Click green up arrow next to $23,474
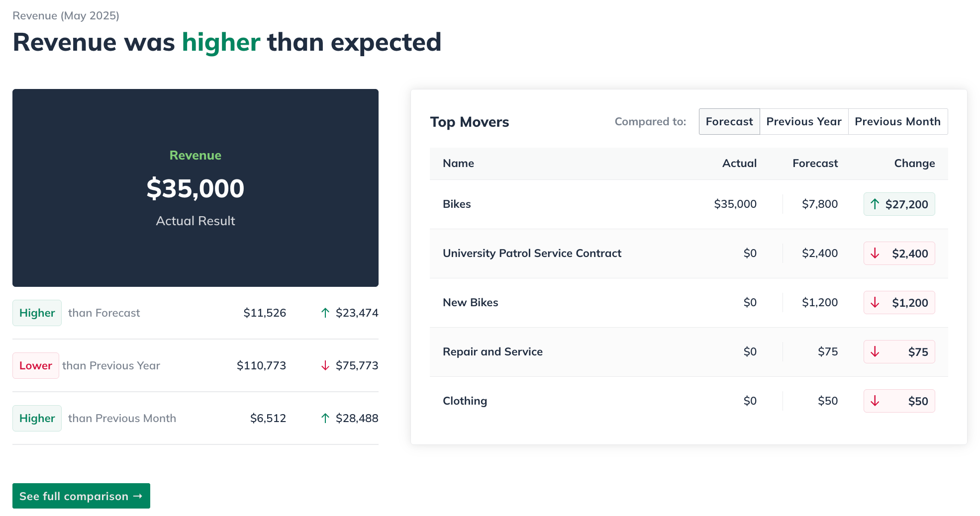The image size is (980, 516). pyautogui.click(x=325, y=313)
